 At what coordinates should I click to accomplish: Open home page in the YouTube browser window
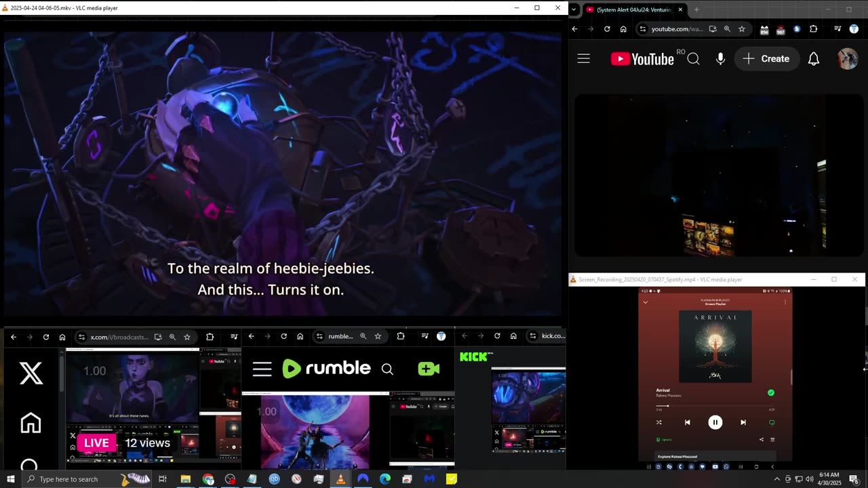click(623, 29)
